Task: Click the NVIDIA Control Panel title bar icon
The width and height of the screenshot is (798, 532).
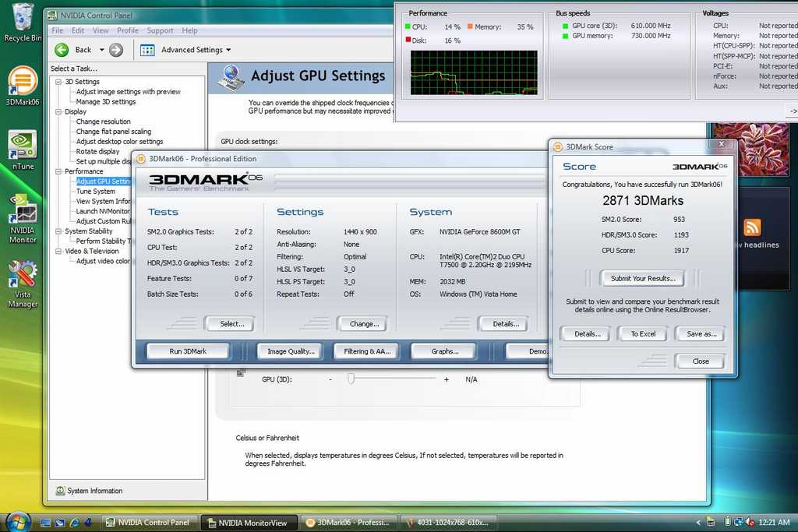Action: [52, 16]
